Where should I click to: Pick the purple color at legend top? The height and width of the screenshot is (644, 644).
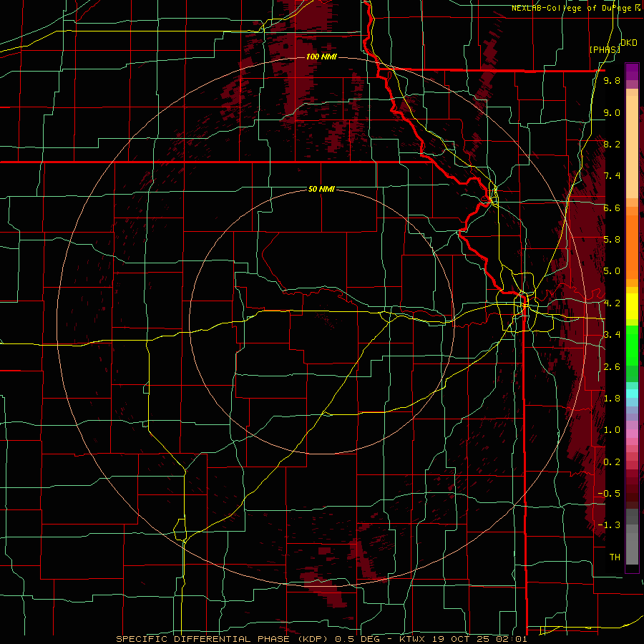point(632,72)
